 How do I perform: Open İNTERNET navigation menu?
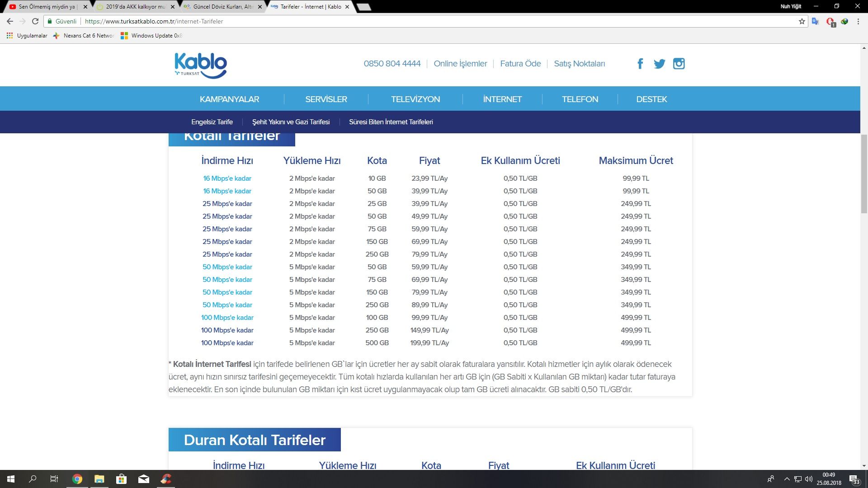[x=502, y=99]
